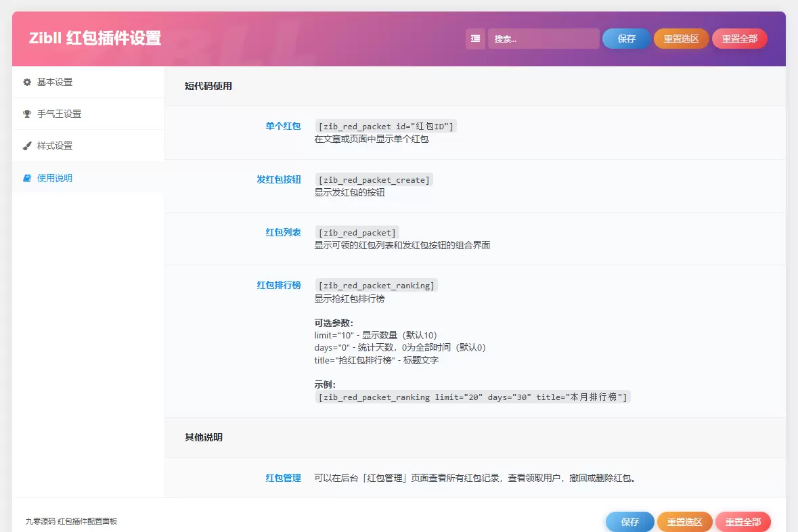Click the footer text 九零源码 红包插件配置面板

71,521
